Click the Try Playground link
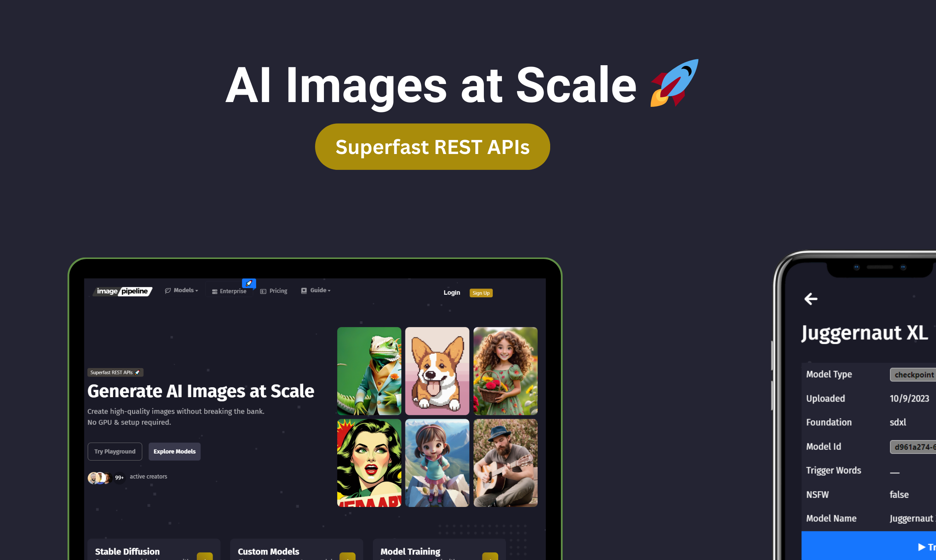Screen dimensions: 936x560 114,451
